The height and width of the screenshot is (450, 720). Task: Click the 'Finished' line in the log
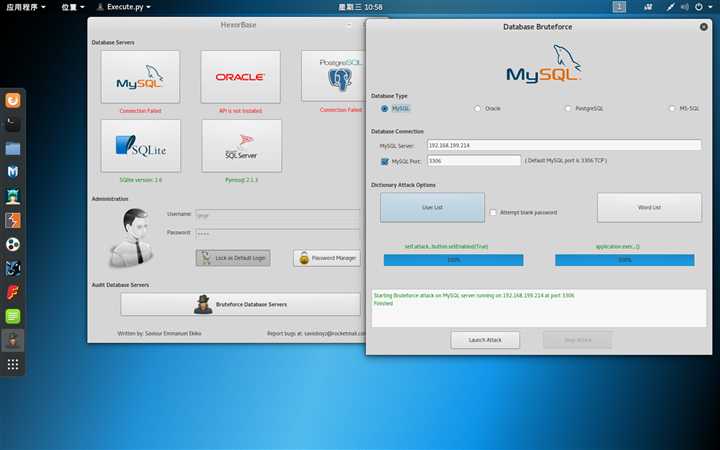(383, 304)
